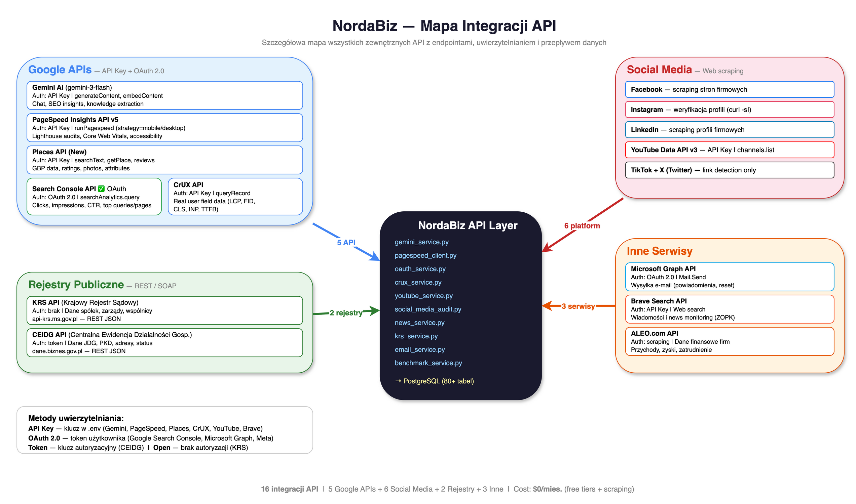Image resolution: width=856 pixels, height=504 pixels.
Task: Select the Instagram verification entry
Action: pyautogui.click(x=730, y=110)
